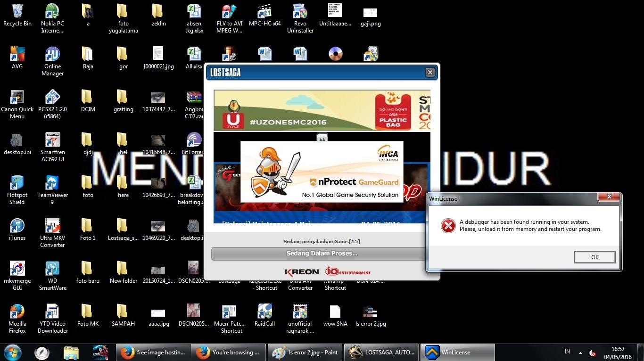The width and height of the screenshot is (644, 361).
Task: Switch to WinLicense taskbar button
Action: click(x=457, y=352)
